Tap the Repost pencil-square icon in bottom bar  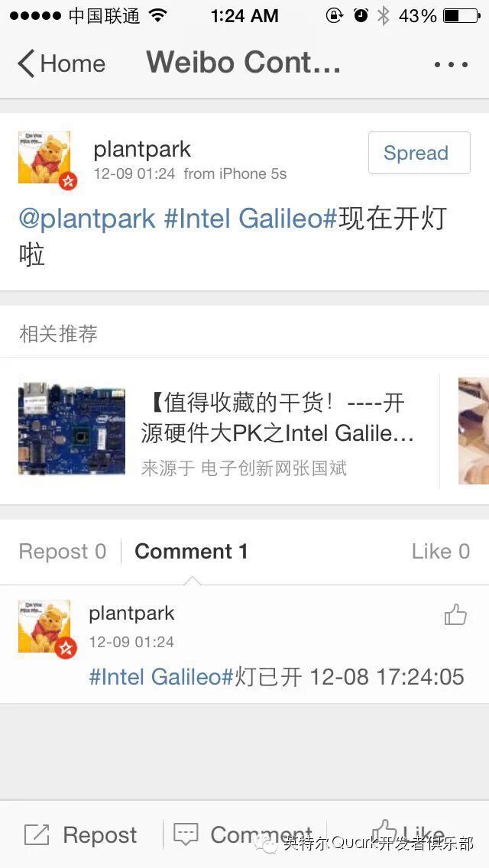coord(37,834)
